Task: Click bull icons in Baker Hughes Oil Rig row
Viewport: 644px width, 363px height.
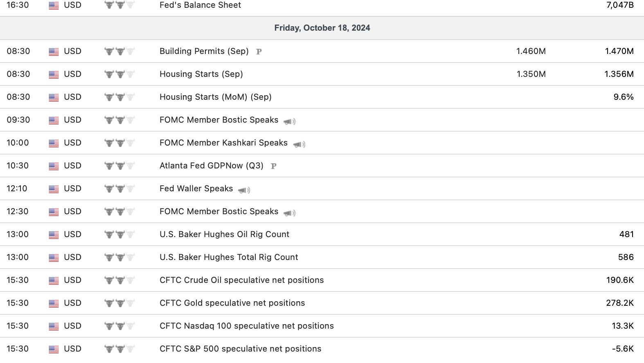Action: pyautogui.click(x=119, y=235)
